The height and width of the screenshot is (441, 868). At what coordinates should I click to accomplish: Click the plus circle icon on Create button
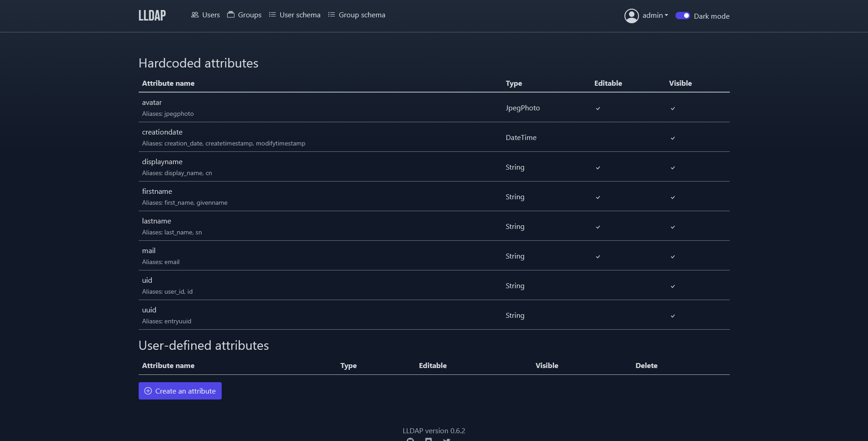148,391
